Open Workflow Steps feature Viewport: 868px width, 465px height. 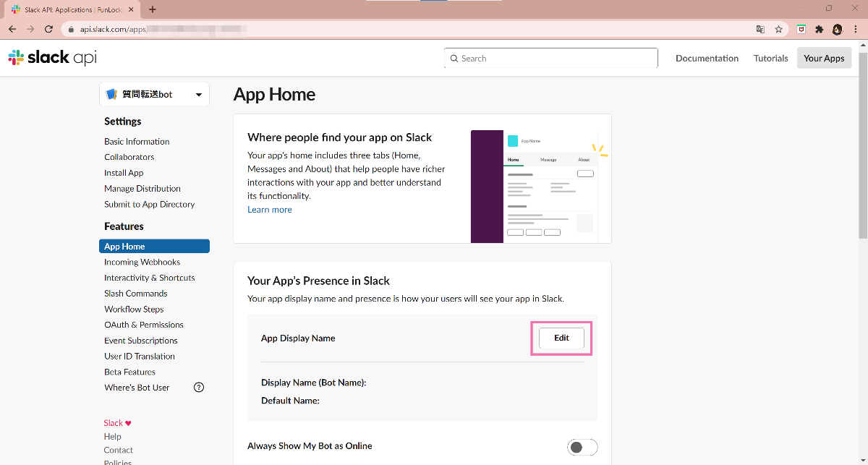[134, 310]
